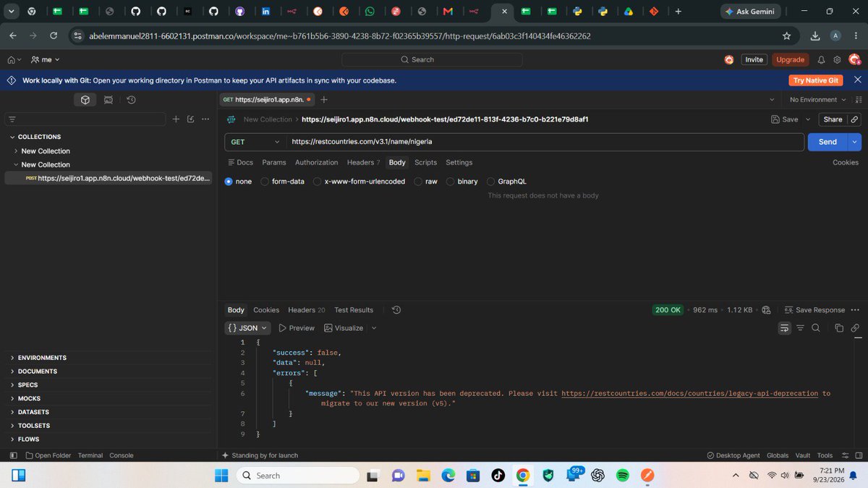868x488 pixels.
Task: Click the Share button
Action: 833,119
